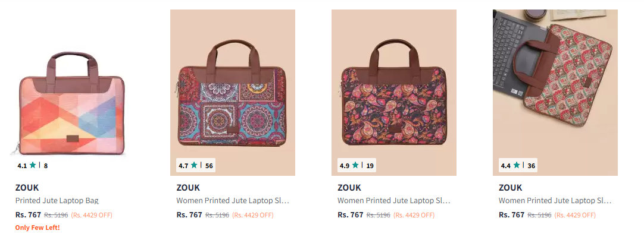Click the 4.4 rating badge with 36 reviews
The height and width of the screenshot is (237, 644).
(518, 166)
